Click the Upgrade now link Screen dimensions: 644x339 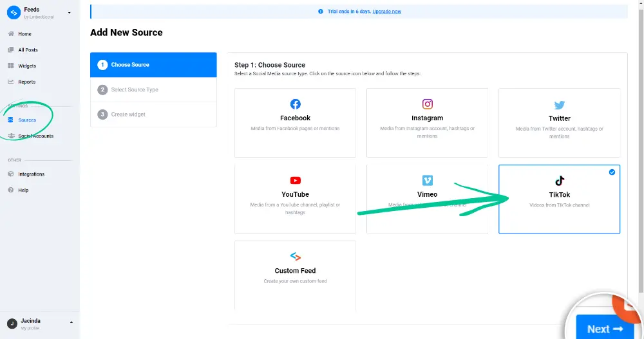386,12
